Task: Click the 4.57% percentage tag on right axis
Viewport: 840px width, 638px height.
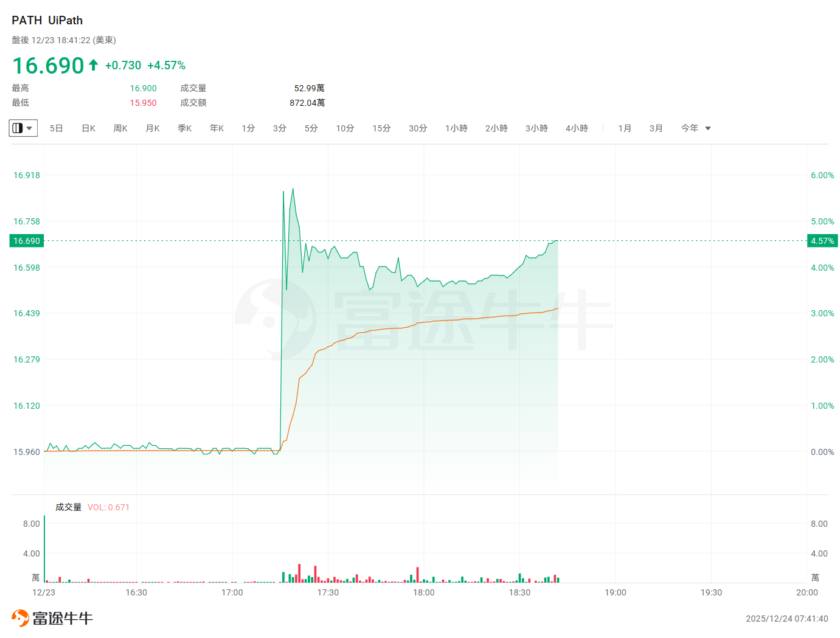Action: click(x=822, y=241)
